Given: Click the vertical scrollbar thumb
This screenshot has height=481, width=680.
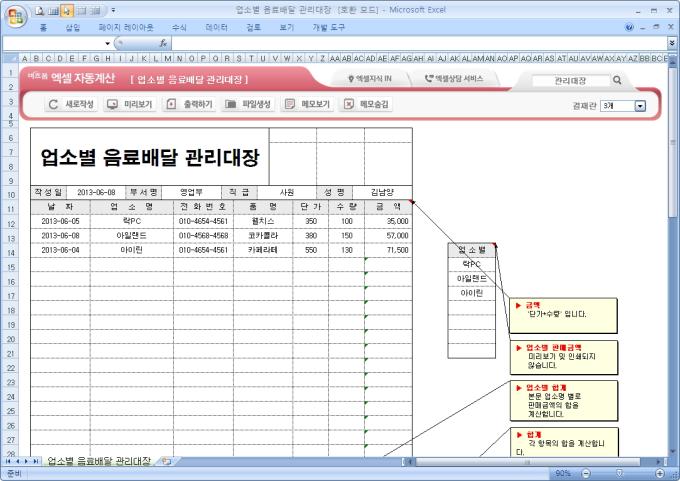Looking at the screenshot, I should point(673,141).
